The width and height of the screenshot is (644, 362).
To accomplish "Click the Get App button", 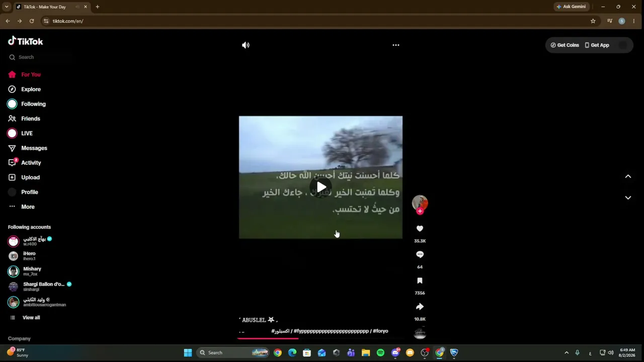I will (x=597, y=45).
